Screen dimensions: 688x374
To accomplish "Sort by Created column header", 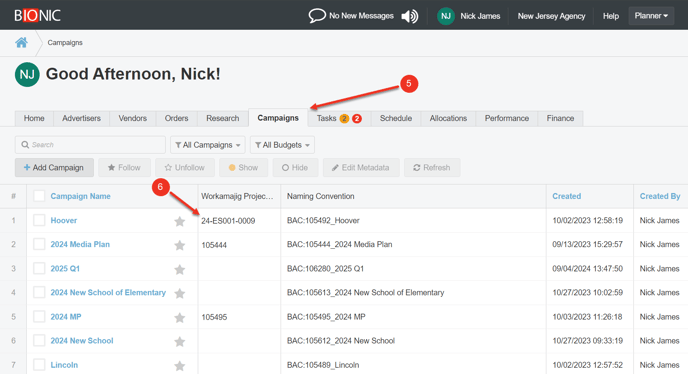I will click(566, 196).
